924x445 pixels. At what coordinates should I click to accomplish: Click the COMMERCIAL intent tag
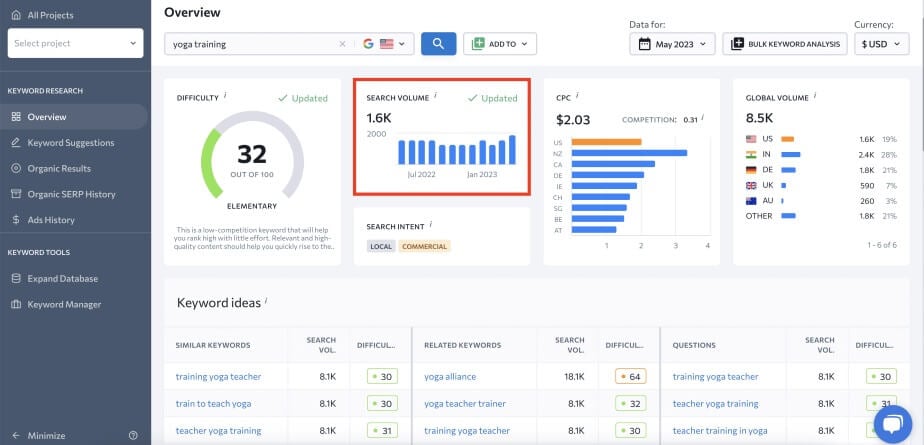424,246
